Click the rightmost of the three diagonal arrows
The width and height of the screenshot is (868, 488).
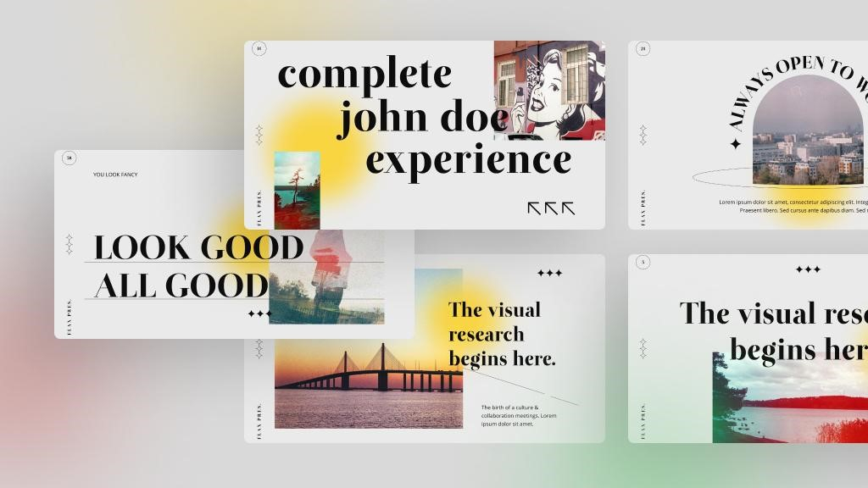pyautogui.click(x=569, y=208)
